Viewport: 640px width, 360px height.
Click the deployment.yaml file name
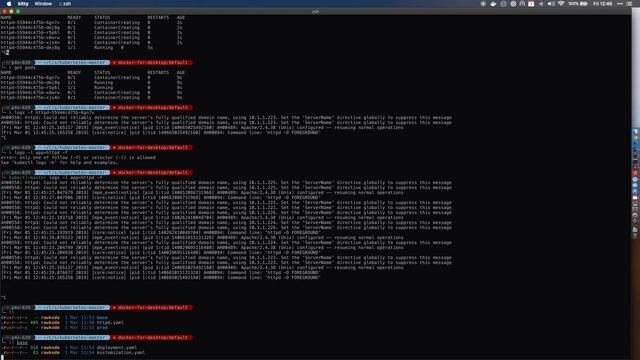[x=117, y=348]
